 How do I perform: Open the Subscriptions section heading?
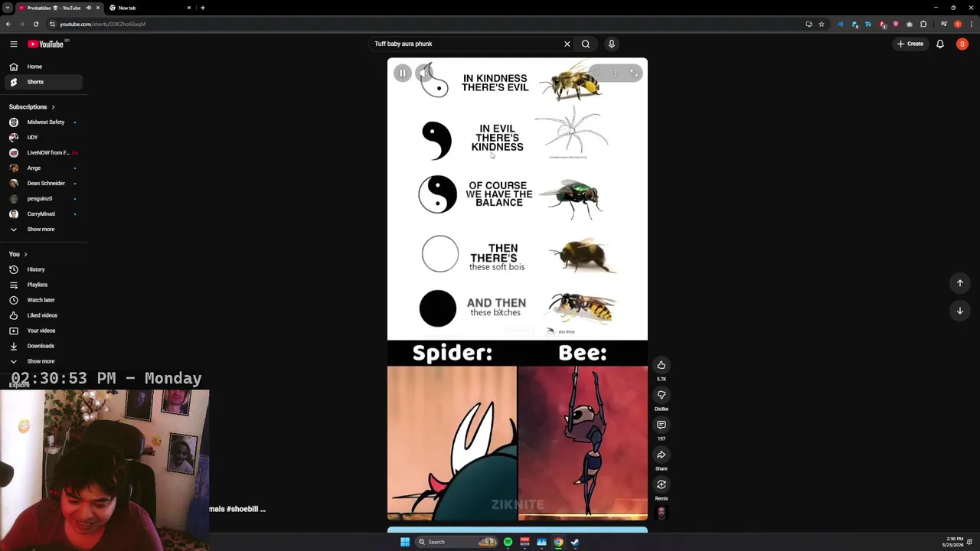coord(32,106)
